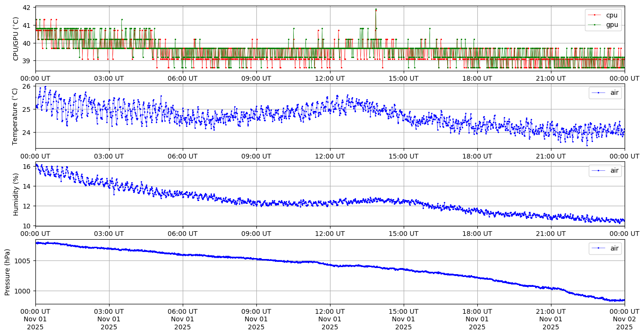Select the gpu label in the legend
The height and width of the screenshot is (335, 644).
point(611,25)
